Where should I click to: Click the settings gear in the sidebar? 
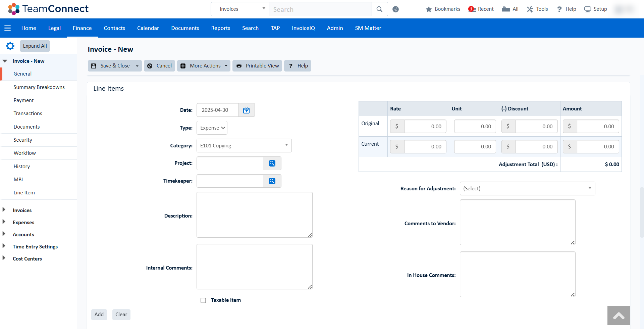10,46
